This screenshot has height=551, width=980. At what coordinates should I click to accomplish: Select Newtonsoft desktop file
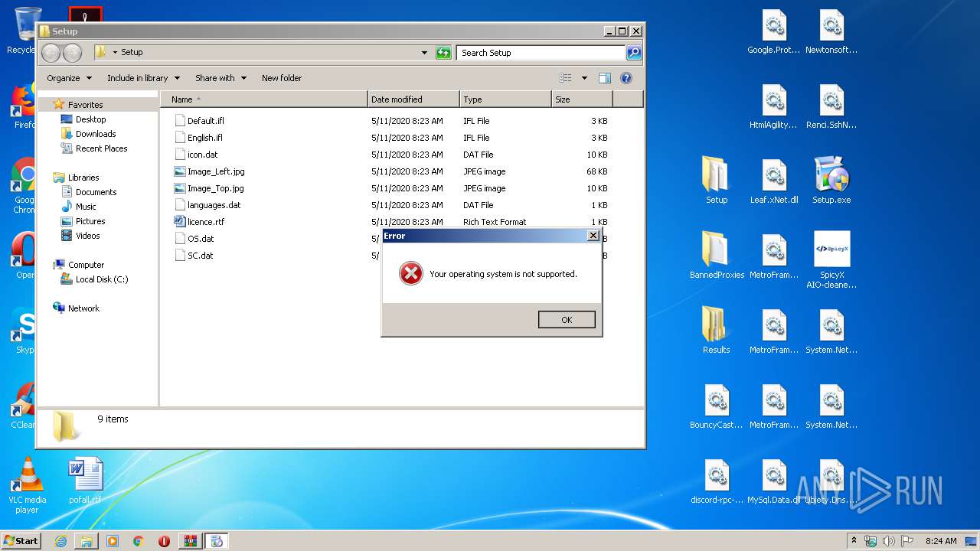[831, 31]
